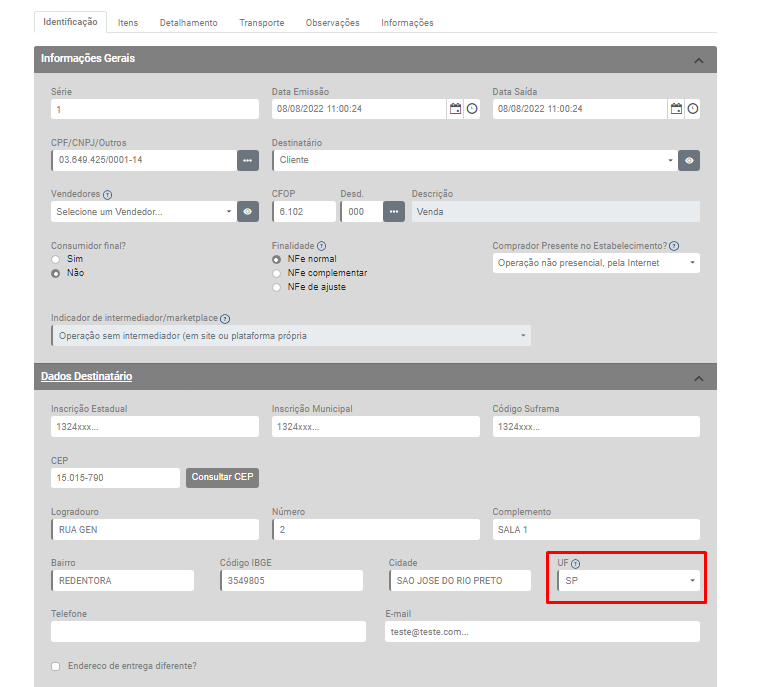The width and height of the screenshot is (758, 687).
Task: View Destinatário details via eye icon
Action: pos(689,160)
